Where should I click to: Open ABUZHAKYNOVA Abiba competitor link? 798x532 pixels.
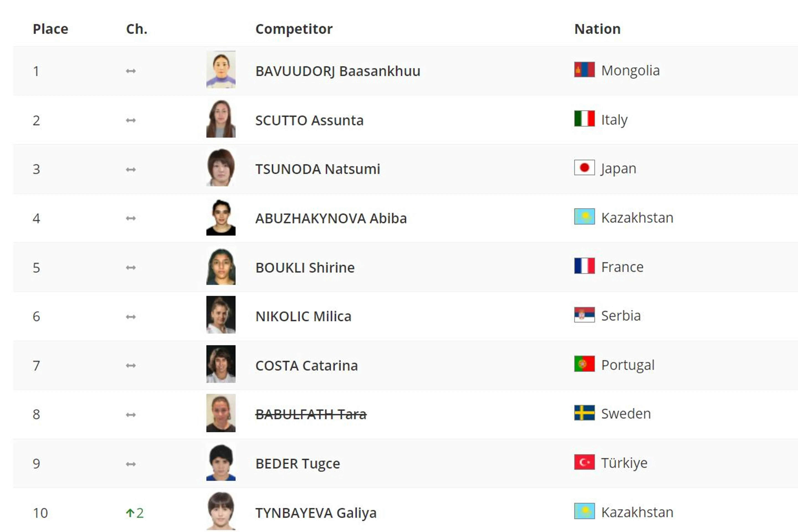pos(331,218)
